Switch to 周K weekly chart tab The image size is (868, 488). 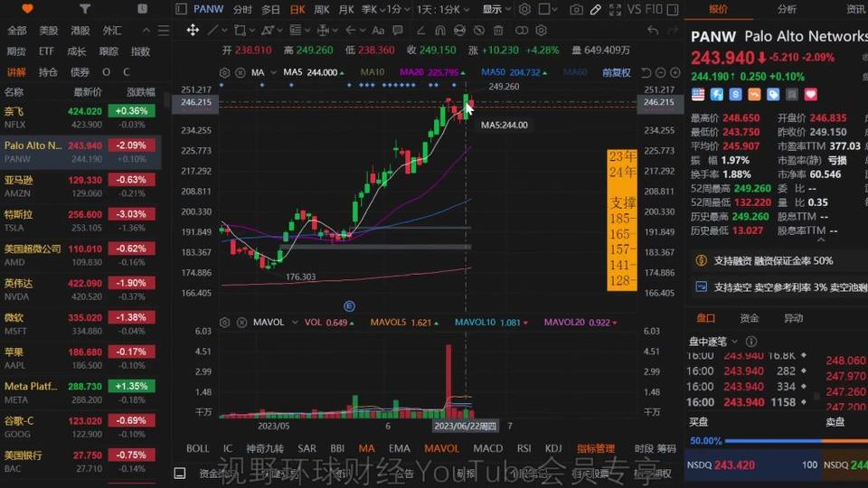click(322, 9)
